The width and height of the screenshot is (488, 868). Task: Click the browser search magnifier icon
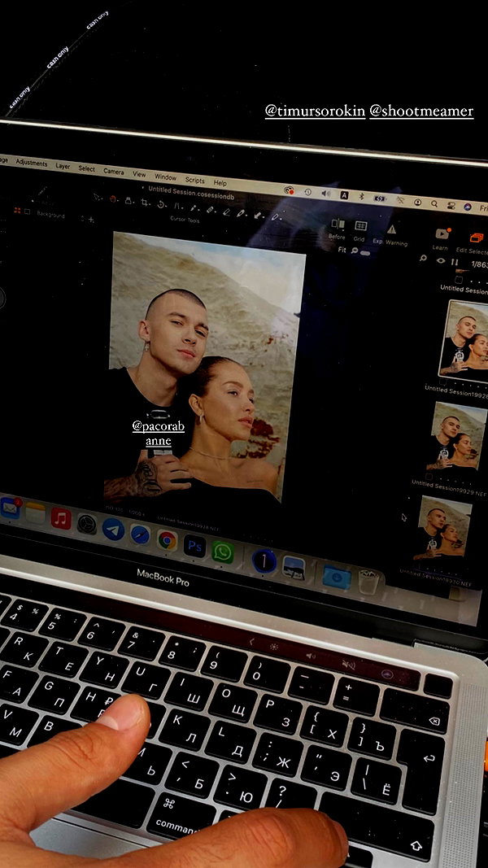point(423,257)
